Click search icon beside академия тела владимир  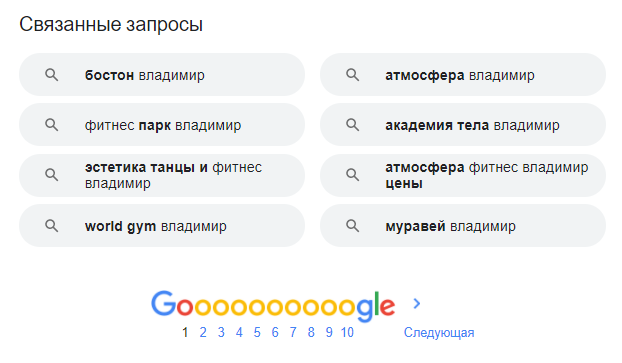352,125
